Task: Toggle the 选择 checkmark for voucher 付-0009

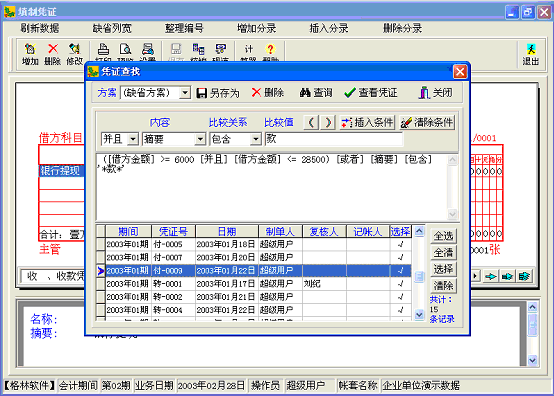Action: tap(400, 271)
